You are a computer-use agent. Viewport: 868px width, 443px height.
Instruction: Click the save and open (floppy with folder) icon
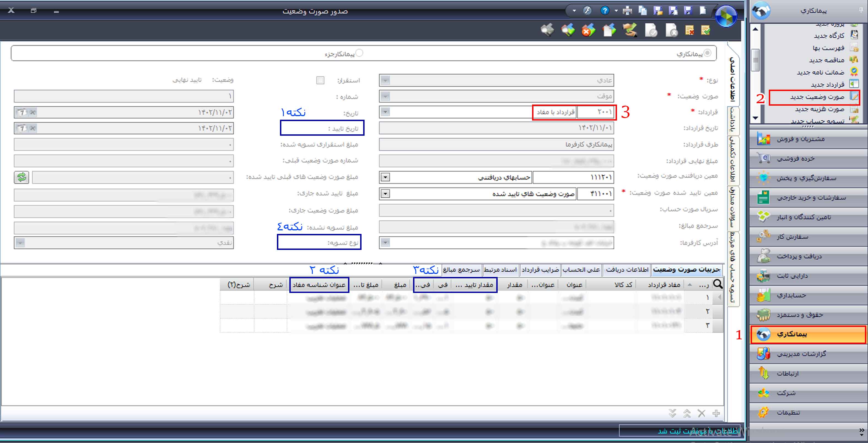(x=658, y=11)
